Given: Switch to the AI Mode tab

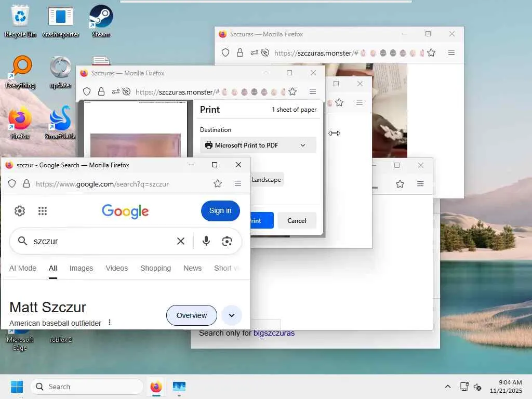Looking at the screenshot, I should pos(23,268).
